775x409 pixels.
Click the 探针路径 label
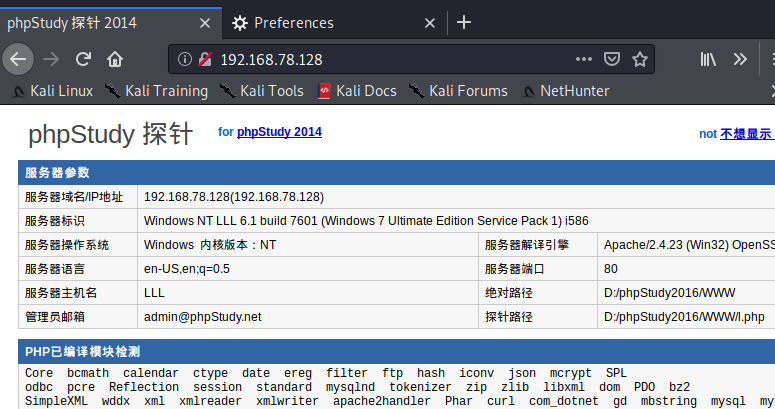509,317
